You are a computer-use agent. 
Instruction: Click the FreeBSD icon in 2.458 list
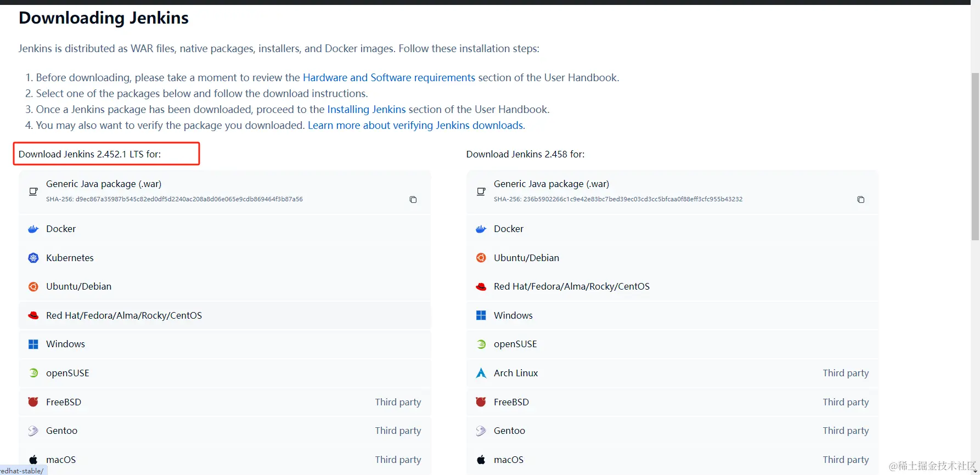click(481, 402)
